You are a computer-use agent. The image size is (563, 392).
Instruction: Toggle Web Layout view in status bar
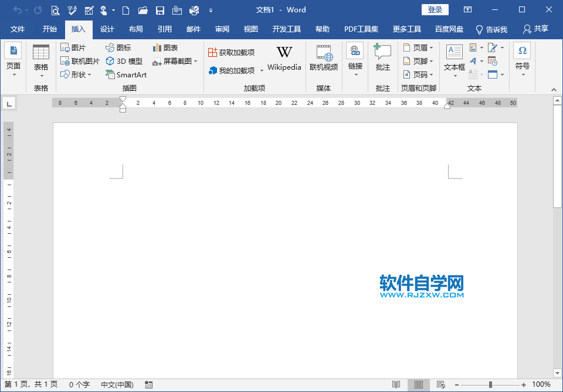(x=440, y=385)
